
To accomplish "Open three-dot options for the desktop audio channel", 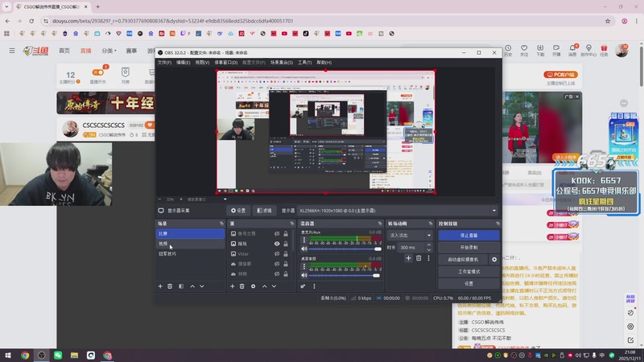I will click(x=304, y=266).
